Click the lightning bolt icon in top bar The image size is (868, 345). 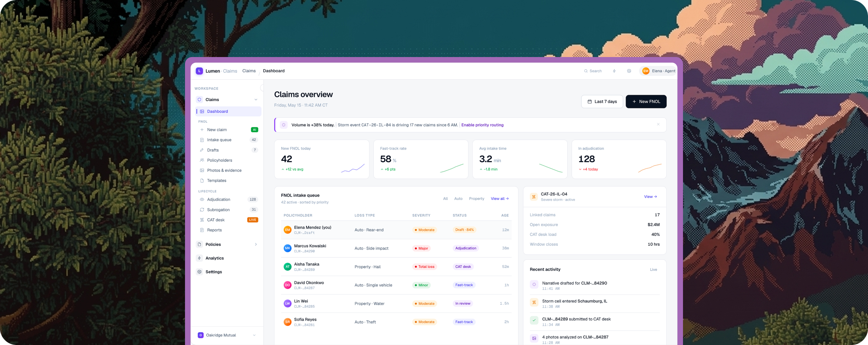[x=614, y=71]
